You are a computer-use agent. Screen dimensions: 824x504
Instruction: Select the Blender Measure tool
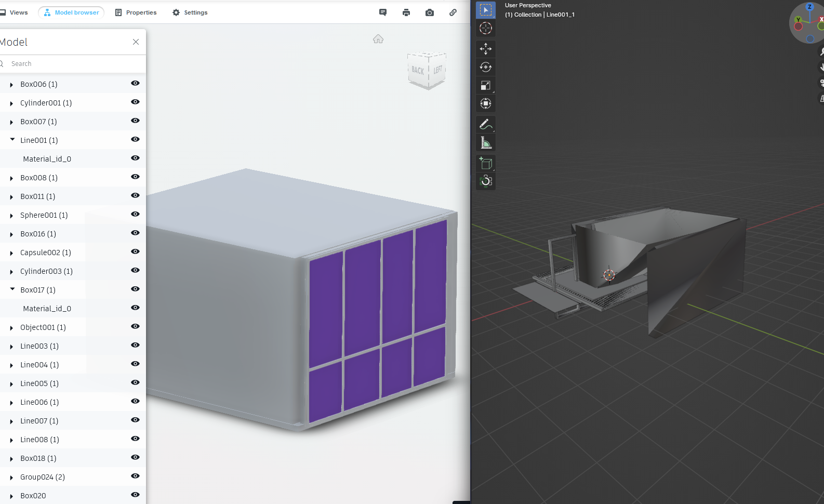486,142
